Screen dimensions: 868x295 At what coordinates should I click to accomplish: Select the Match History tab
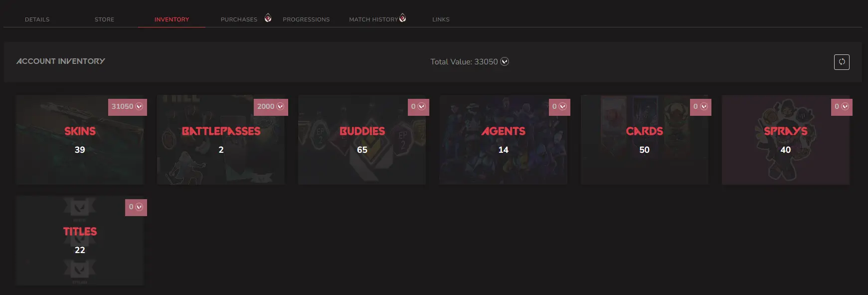[373, 19]
